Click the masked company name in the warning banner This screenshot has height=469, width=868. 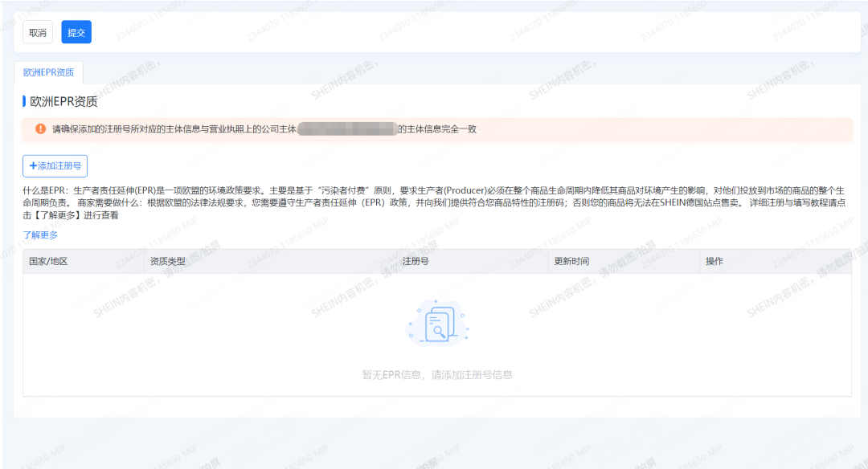coord(347,127)
